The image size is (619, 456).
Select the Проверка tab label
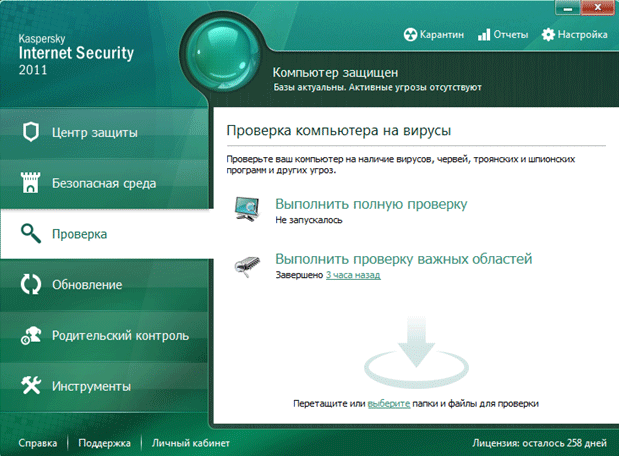pos(79,234)
